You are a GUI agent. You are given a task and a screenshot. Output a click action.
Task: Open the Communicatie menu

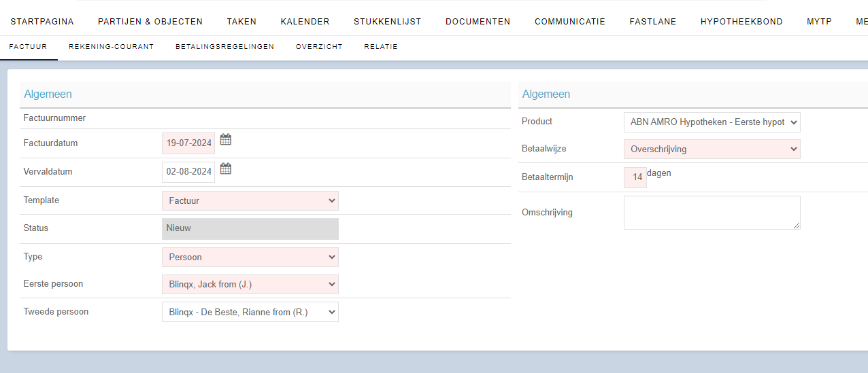570,22
